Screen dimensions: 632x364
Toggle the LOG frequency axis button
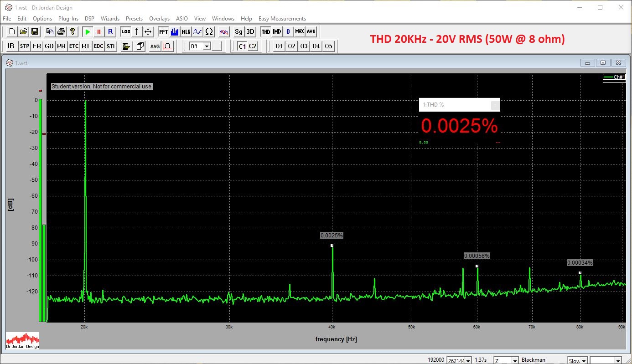point(125,32)
